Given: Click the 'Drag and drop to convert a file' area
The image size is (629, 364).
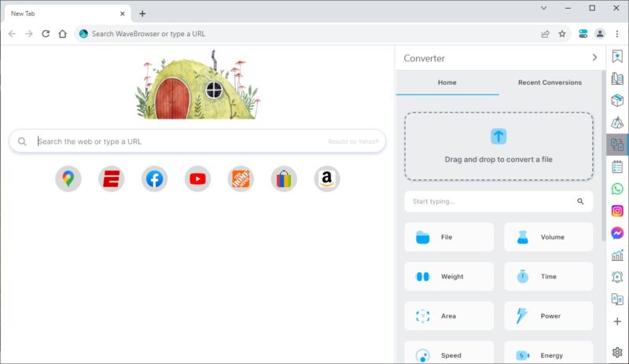Looking at the screenshot, I should click(498, 146).
